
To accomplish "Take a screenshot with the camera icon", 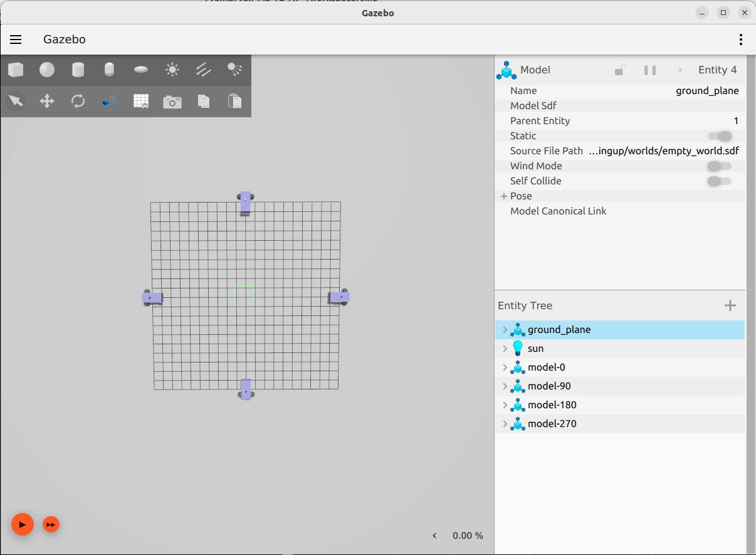I will 172,101.
